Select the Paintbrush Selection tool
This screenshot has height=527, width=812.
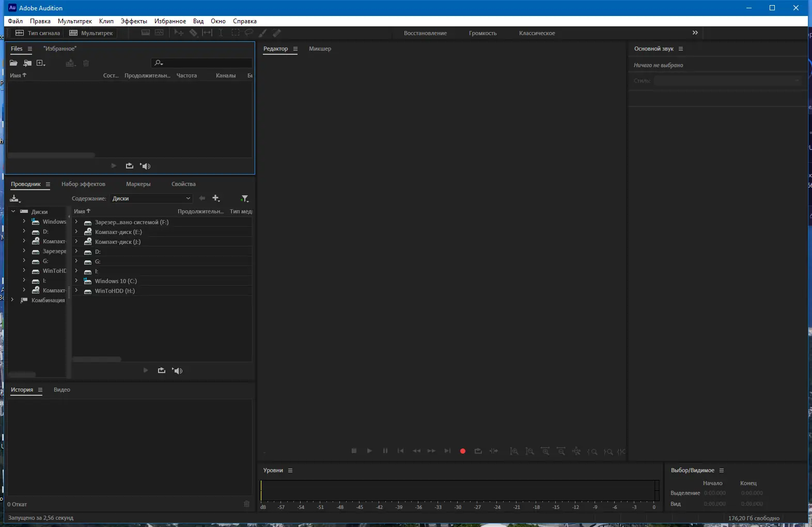tap(263, 33)
